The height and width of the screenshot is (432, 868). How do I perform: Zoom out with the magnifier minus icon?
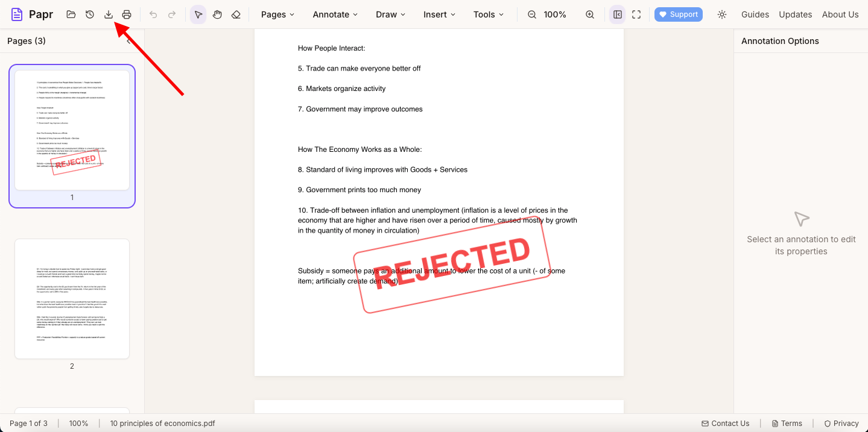[x=531, y=14]
